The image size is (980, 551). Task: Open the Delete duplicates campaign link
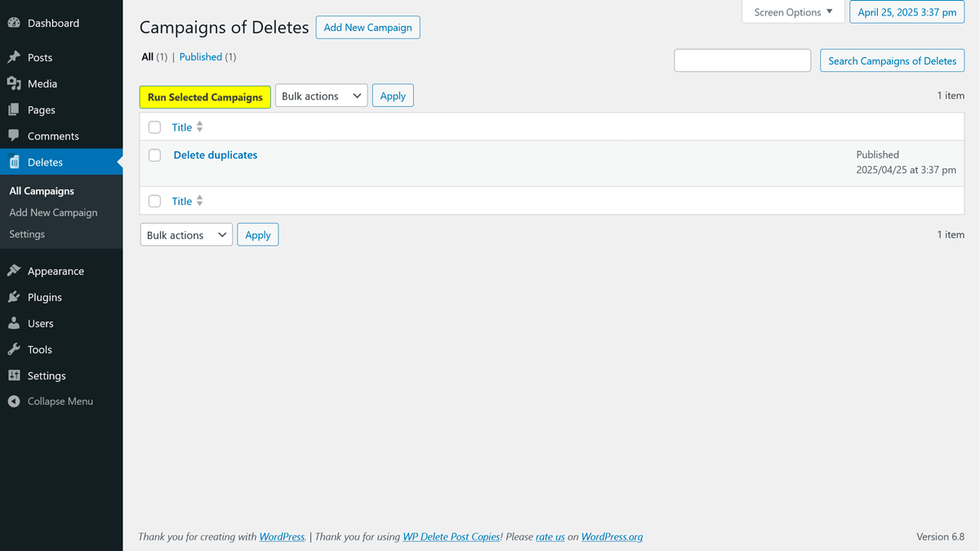pos(216,155)
